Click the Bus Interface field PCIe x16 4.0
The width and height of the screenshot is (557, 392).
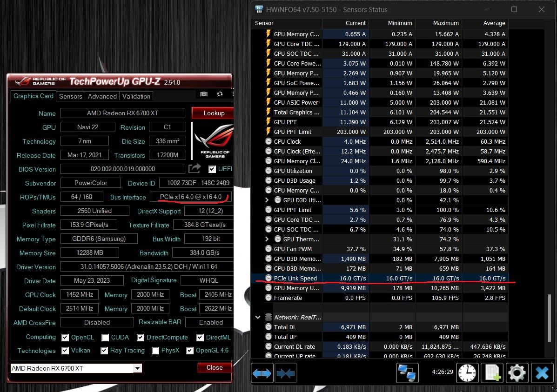point(191,197)
